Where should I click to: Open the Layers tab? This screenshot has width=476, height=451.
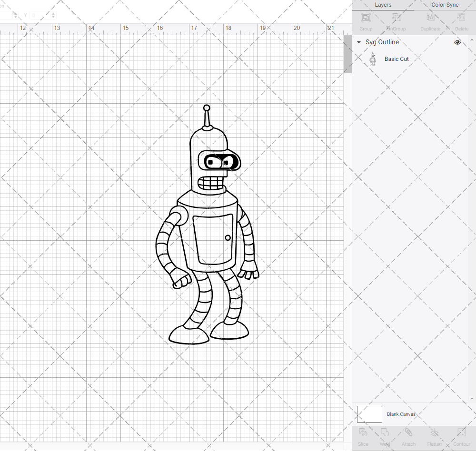[383, 5]
